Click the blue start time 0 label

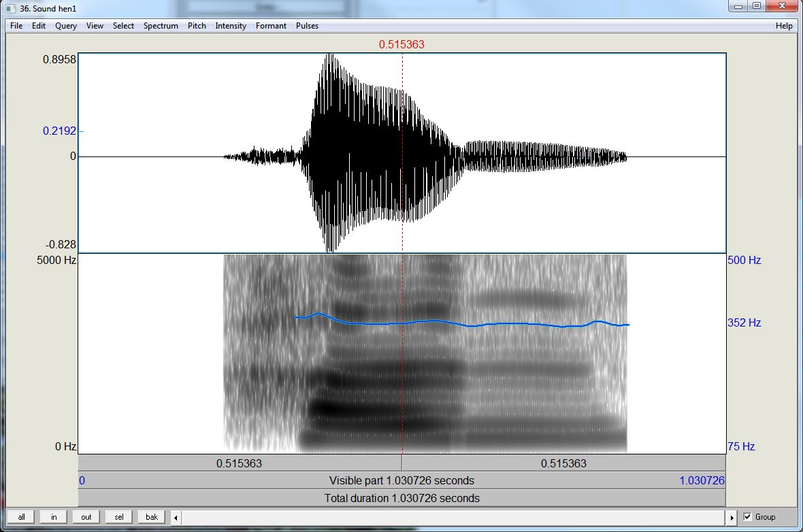[x=82, y=481]
